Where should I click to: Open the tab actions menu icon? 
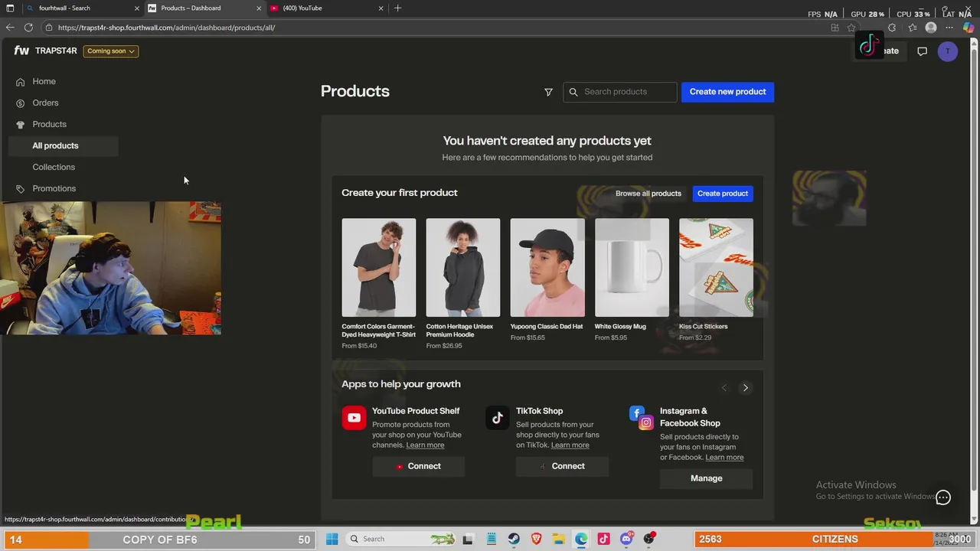(10, 8)
